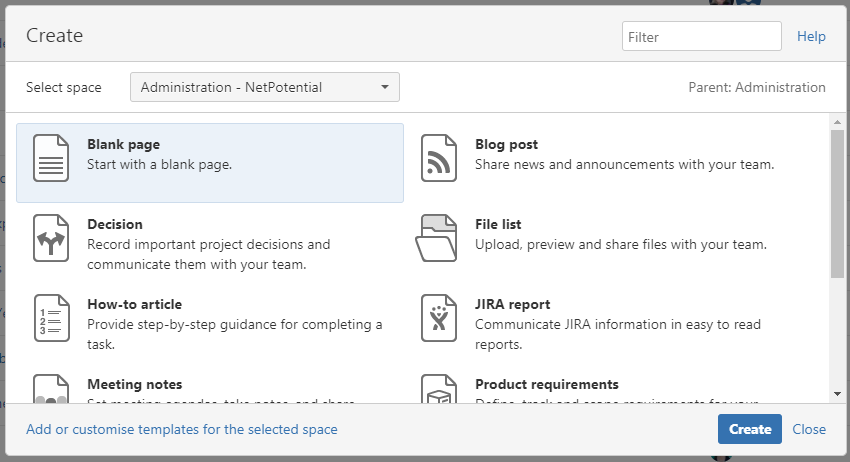
Task: Click the Meeting notes people icon
Action: point(51,390)
